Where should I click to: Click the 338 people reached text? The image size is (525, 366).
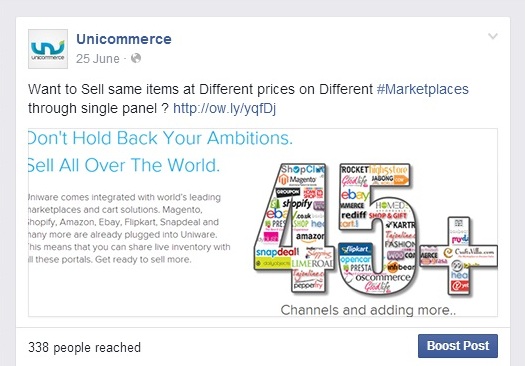tap(84, 347)
